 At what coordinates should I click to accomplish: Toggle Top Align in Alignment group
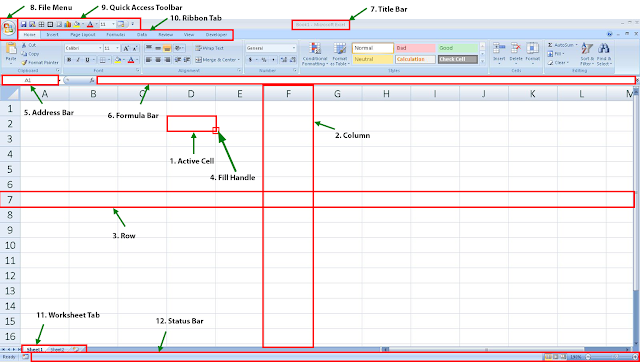click(149, 48)
